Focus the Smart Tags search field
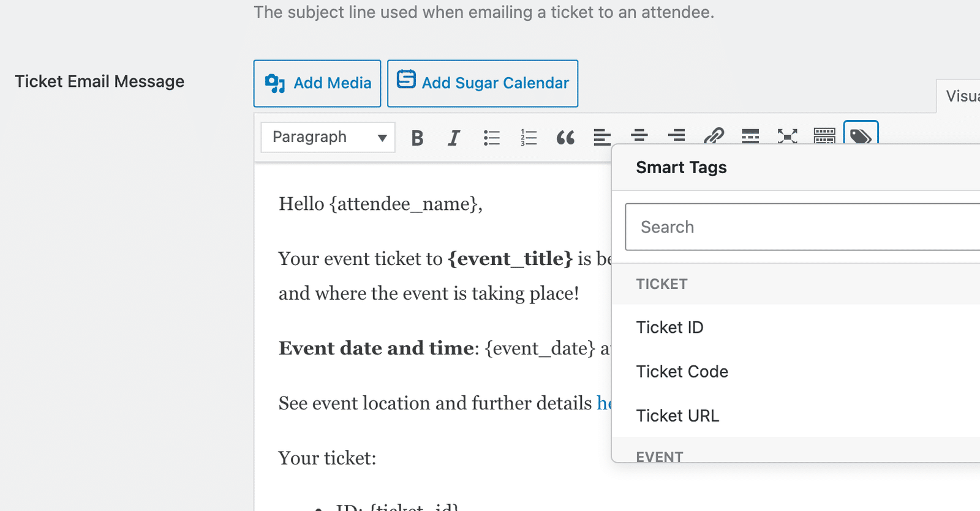980x511 pixels. point(802,227)
